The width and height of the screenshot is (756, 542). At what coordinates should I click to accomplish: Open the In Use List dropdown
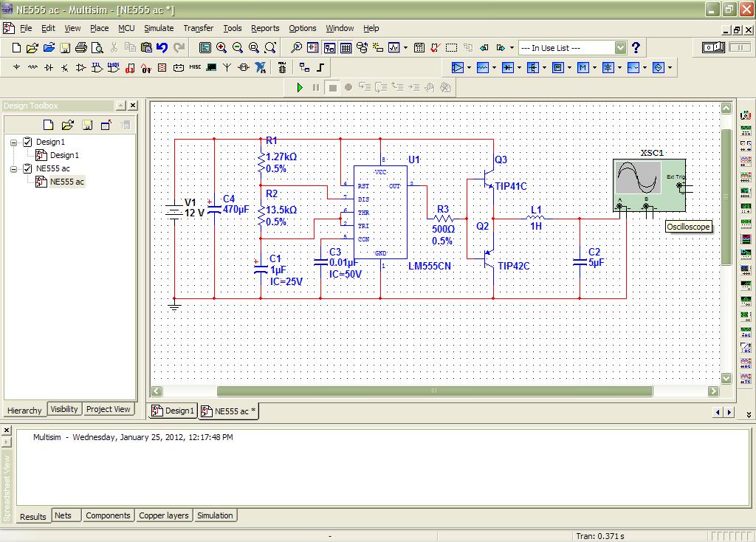pyautogui.click(x=620, y=48)
